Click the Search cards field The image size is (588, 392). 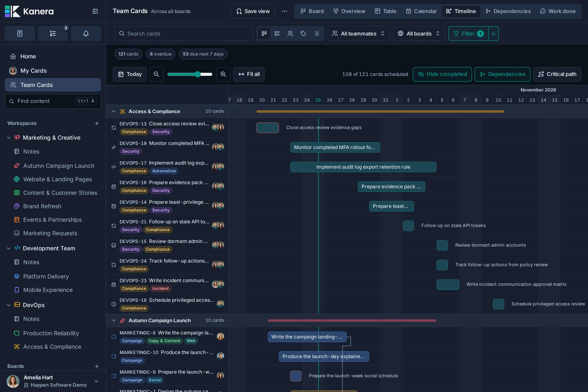[x=184, y=33]
